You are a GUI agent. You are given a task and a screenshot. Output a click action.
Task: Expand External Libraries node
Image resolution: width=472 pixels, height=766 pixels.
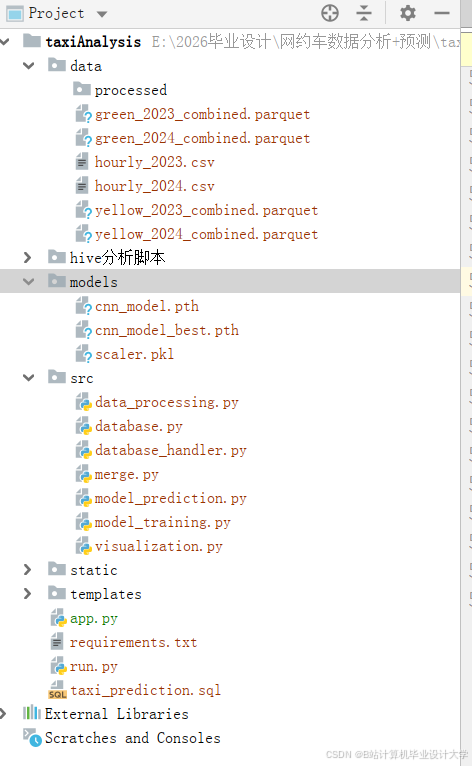point(3,714)
